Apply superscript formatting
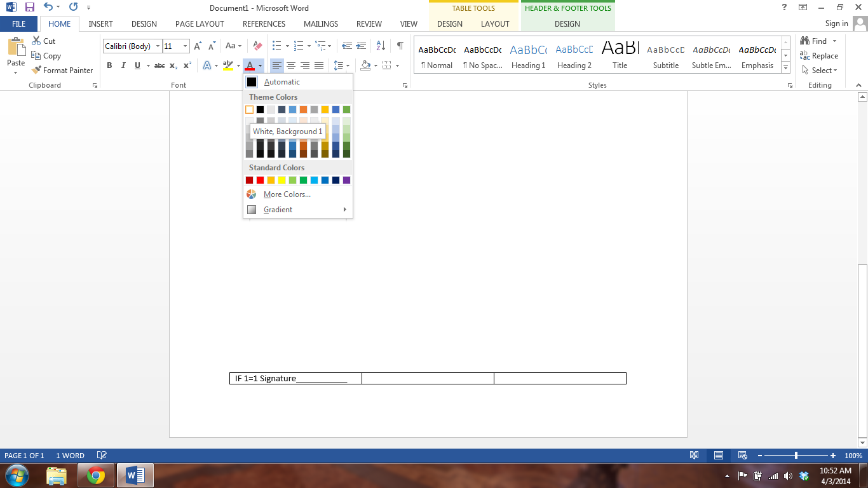The height and width of the screenshot is (488, 868). pos(187,65)
